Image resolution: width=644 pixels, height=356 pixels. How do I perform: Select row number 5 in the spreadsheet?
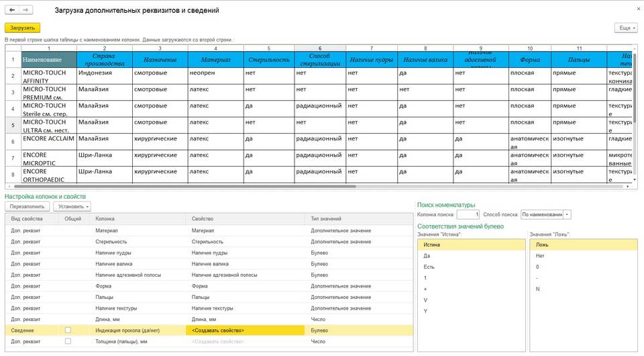(x=13, y=125)
